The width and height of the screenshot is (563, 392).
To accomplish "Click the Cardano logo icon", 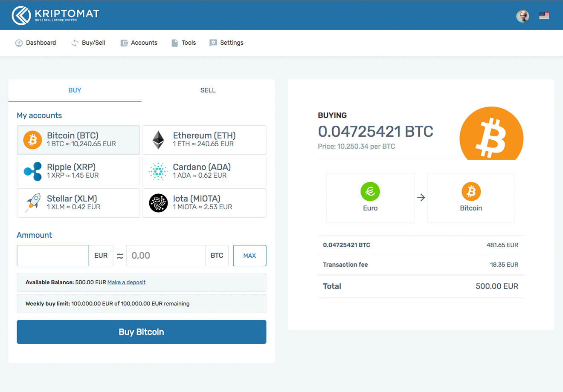I will (158, 171).
